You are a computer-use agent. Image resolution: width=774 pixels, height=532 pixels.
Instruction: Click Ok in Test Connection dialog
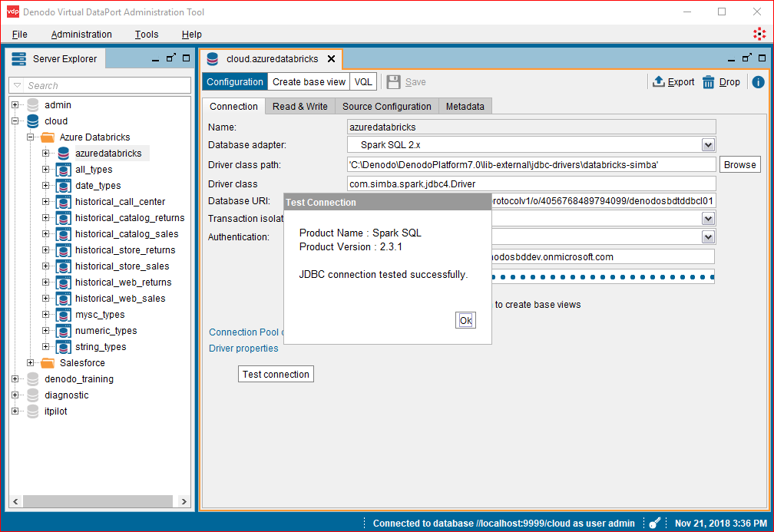click(x=465, y=321)
